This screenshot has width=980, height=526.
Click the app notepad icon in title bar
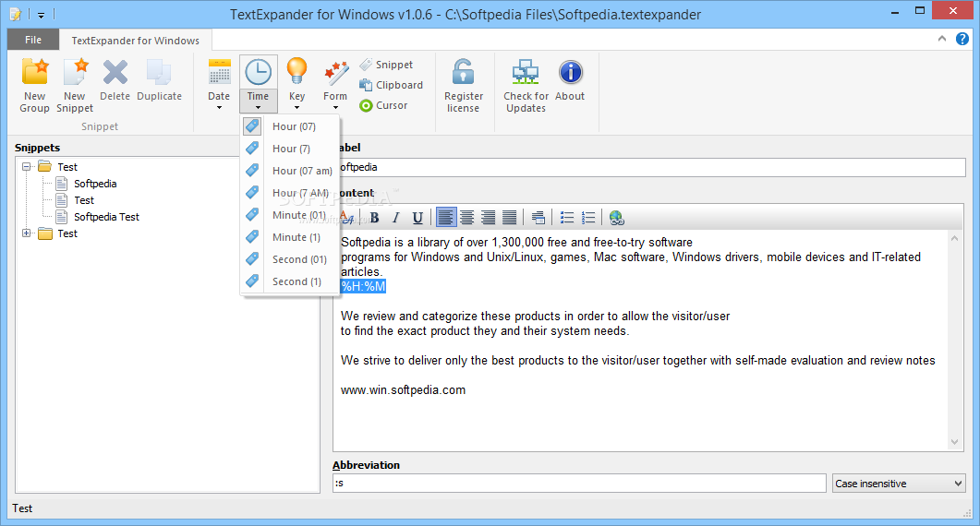click(16, 14)
